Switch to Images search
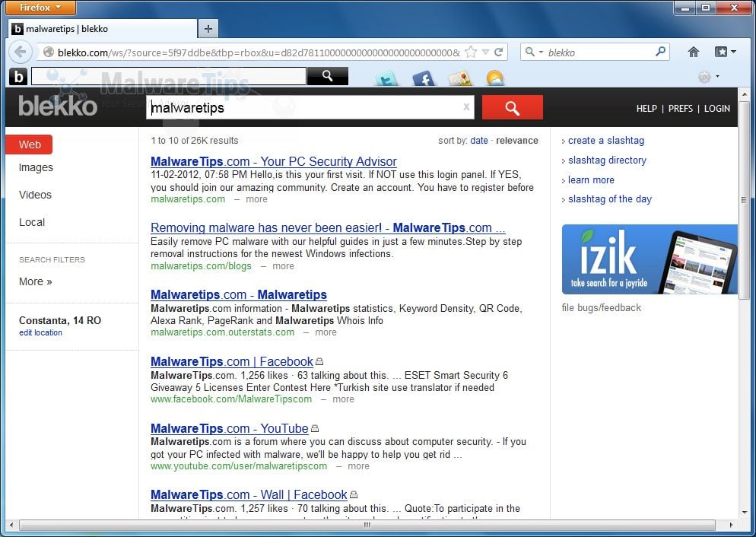Screen dimensions: 756x537 (x=36, y=168)
